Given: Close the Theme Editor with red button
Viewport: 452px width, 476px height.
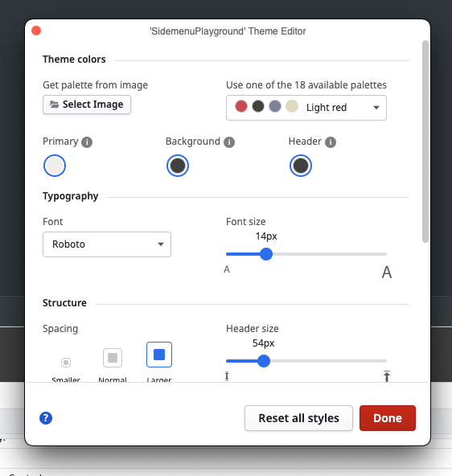Looking at the screenshot, I should [x=36, y=31].
